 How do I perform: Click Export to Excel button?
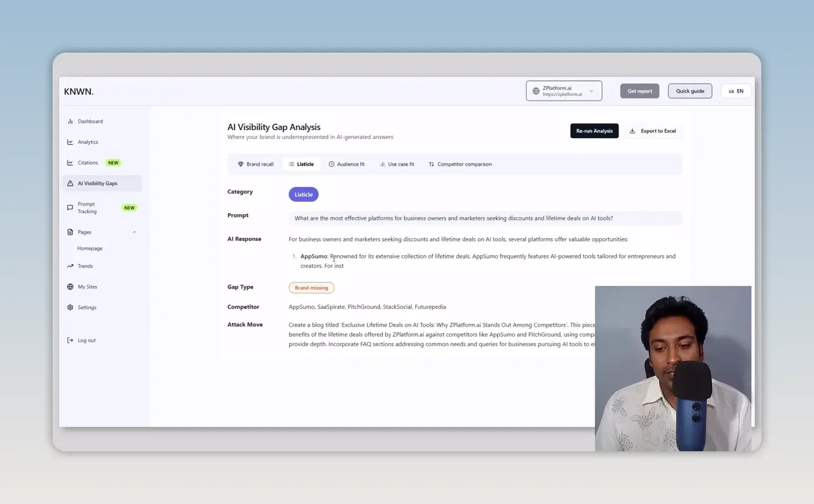click(x=653, y=131)
